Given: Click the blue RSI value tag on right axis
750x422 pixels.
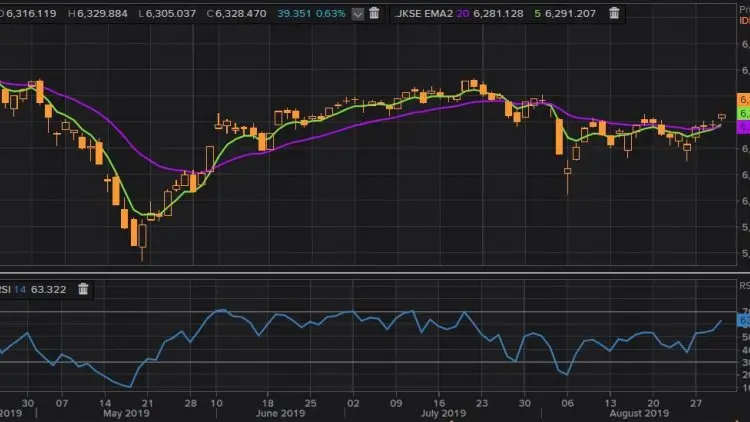Looking at the screenshot, I should coord(743,320).
